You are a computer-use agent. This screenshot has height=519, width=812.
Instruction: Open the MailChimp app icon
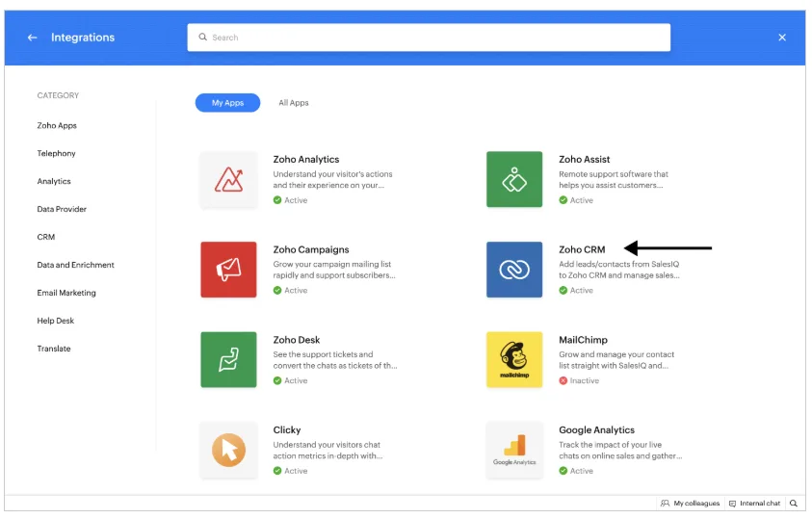click(x=514, y=359)
